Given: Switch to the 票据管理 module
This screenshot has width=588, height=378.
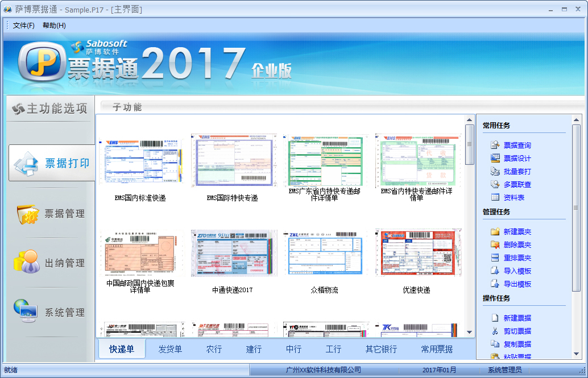Looking at the screenshot, I should (50, 213).
